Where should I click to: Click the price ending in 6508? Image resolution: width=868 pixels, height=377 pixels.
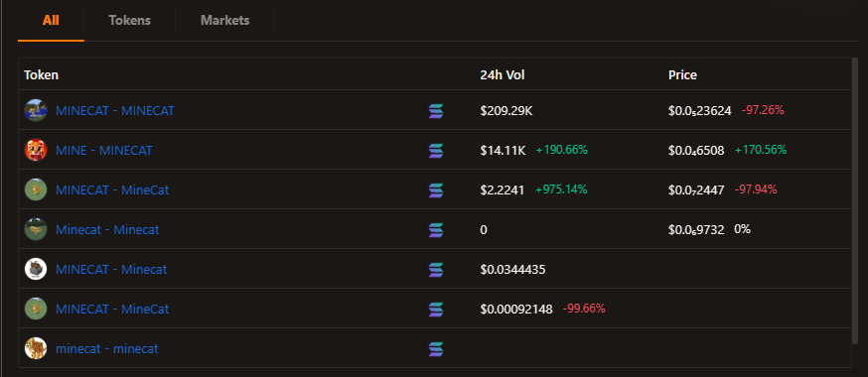point(696,151)
